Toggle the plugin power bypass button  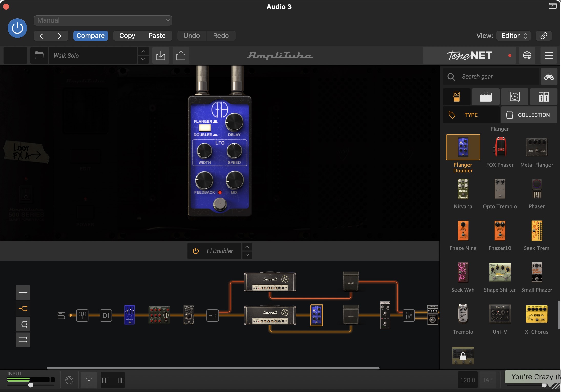17,28
